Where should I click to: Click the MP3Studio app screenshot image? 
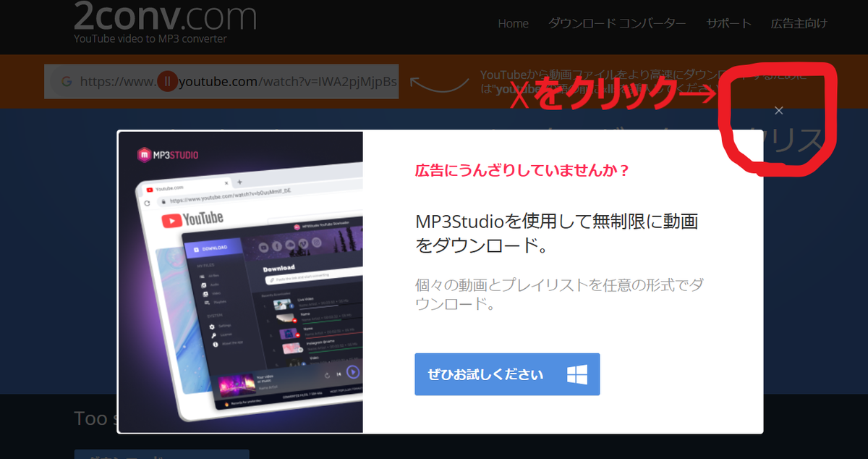click(240, 282)
